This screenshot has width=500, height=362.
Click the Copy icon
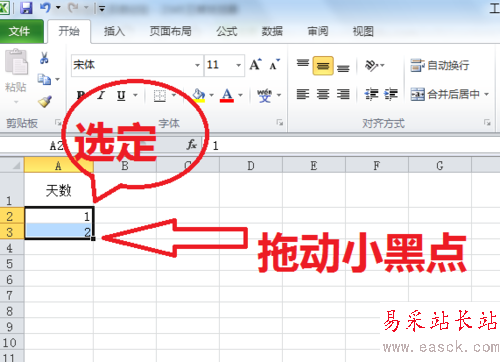(x=44, y=79)
